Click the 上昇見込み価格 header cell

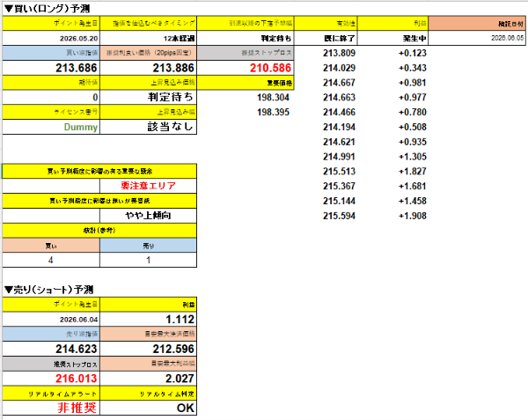tap(149, 83)
